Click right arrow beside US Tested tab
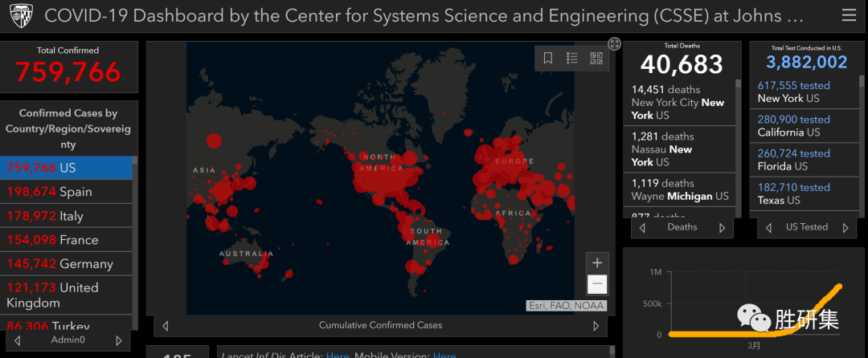 [x=845, y=228]
